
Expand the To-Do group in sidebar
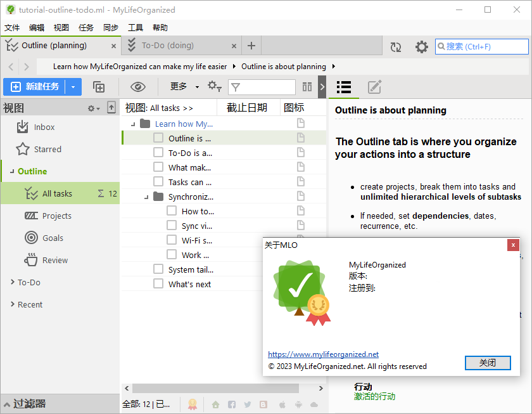coord(13,282)
